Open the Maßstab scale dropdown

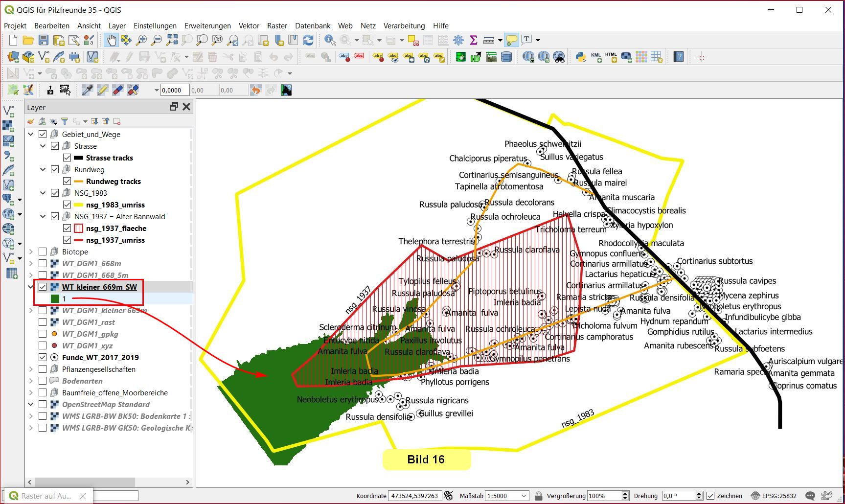[524, 496]
